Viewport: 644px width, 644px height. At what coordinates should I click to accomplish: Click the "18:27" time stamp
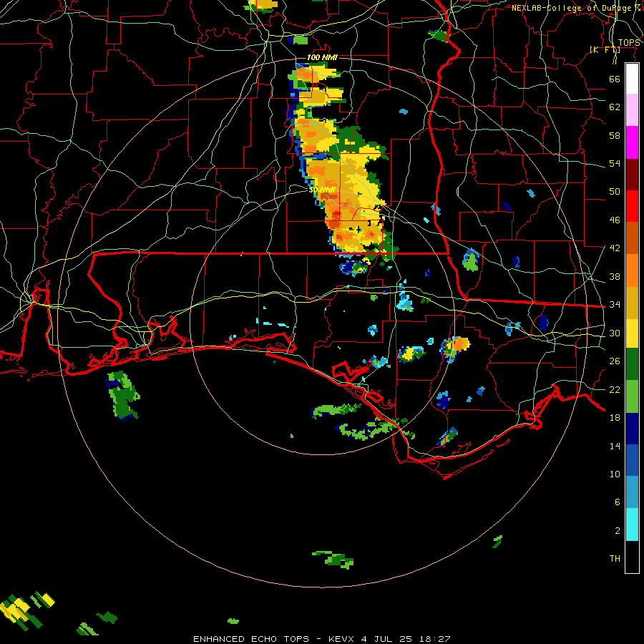[435, 639]
